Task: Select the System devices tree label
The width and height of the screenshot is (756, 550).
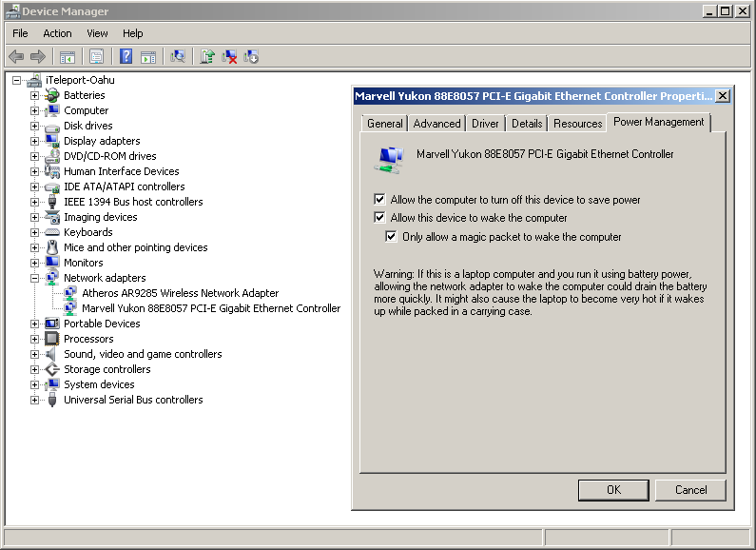Action: (99, 384)
